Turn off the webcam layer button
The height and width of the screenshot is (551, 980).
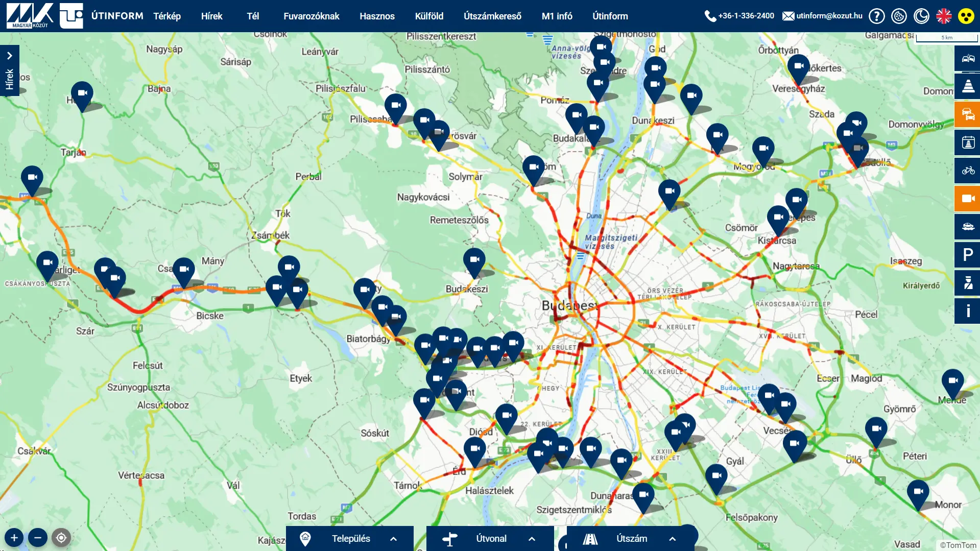tap(967, 199)
